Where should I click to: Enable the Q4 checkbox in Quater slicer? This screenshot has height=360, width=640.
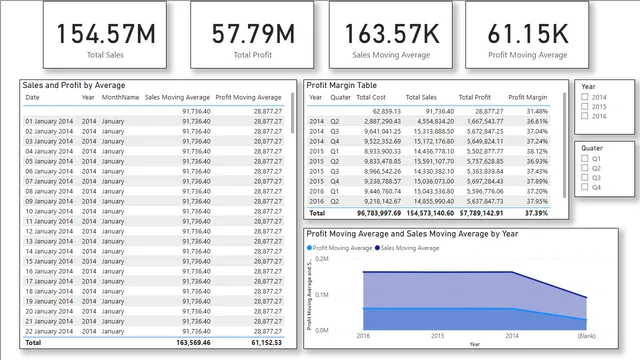[584, 187]
